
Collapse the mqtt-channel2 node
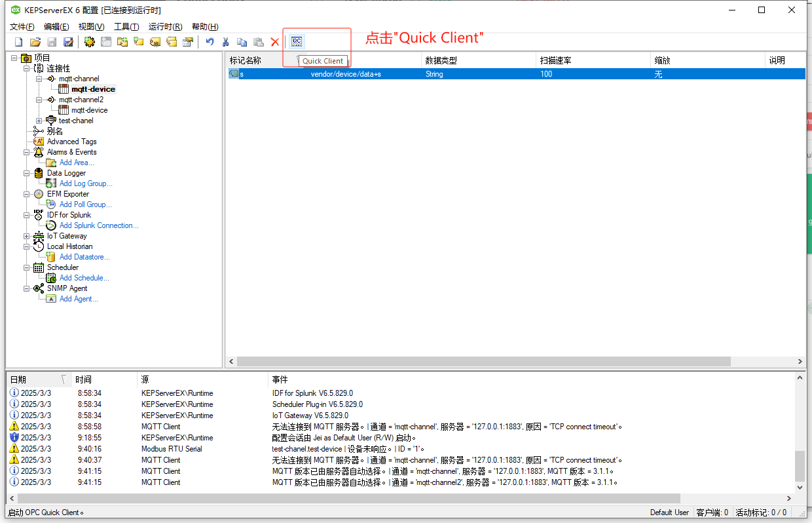(x=39, y=100)
